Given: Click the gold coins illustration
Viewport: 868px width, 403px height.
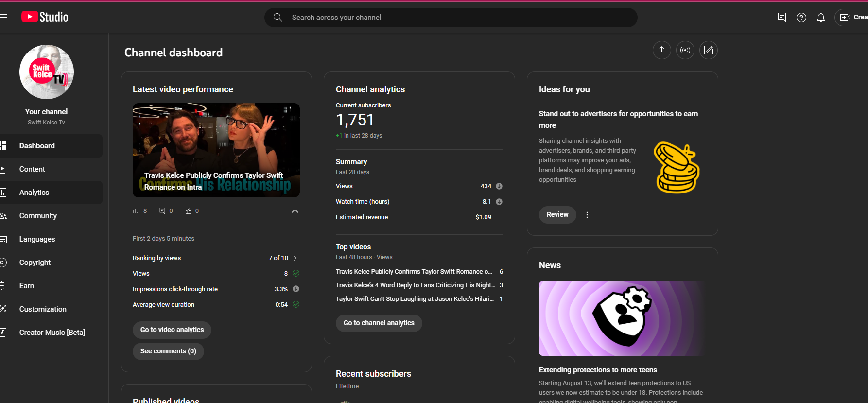Looking at the screenshot, I should 677,168.
